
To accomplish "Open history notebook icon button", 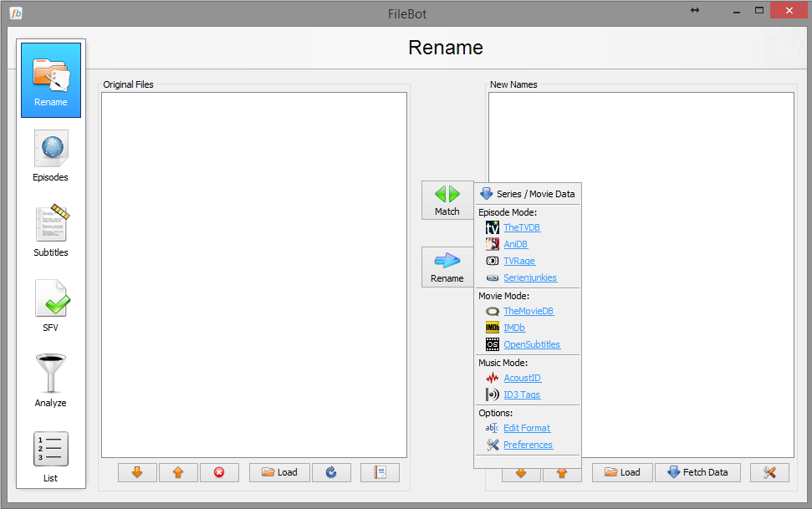I will 380,472.
